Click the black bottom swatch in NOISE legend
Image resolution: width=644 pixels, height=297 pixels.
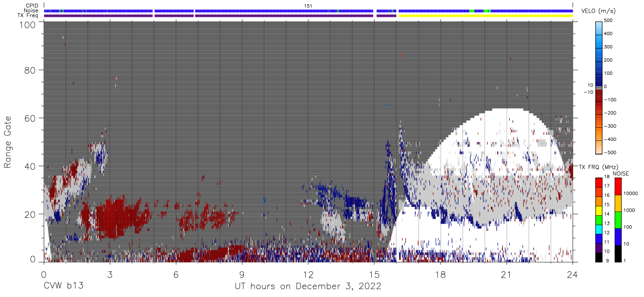click(x=618, y=253)
